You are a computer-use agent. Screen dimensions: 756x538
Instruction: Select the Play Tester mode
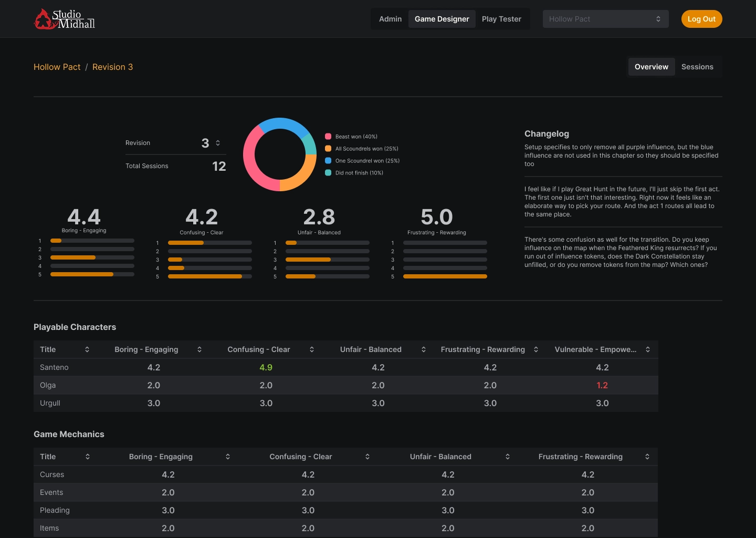[501, 19]
